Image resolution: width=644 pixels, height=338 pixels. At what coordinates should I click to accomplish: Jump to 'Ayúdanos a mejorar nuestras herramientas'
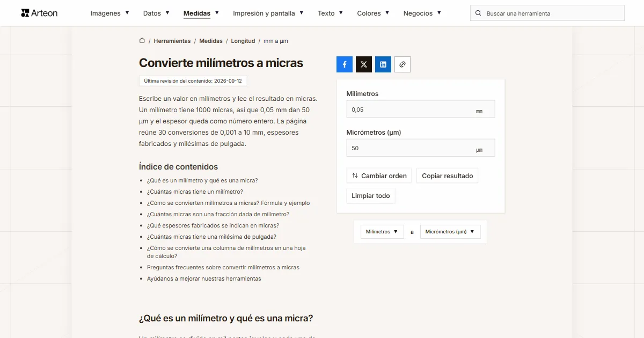204,278
